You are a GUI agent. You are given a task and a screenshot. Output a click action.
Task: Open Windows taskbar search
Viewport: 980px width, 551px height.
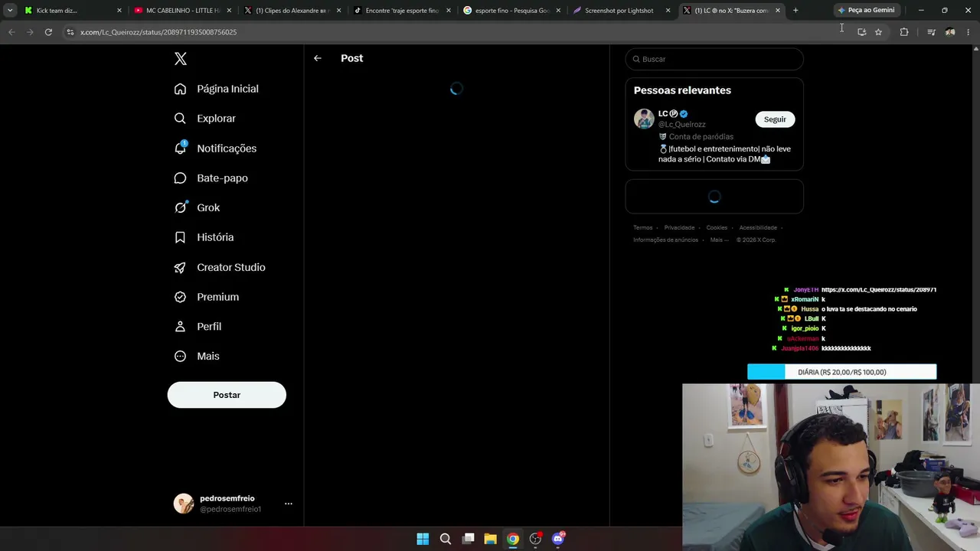(446, 539)
